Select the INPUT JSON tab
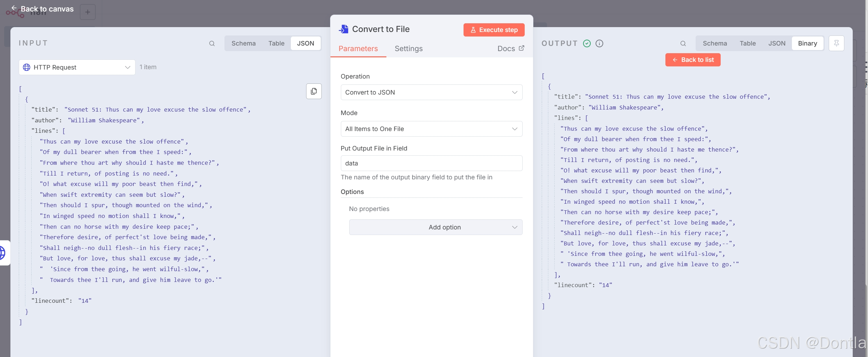Screen dimensions: 868x357 pos(305,43)
